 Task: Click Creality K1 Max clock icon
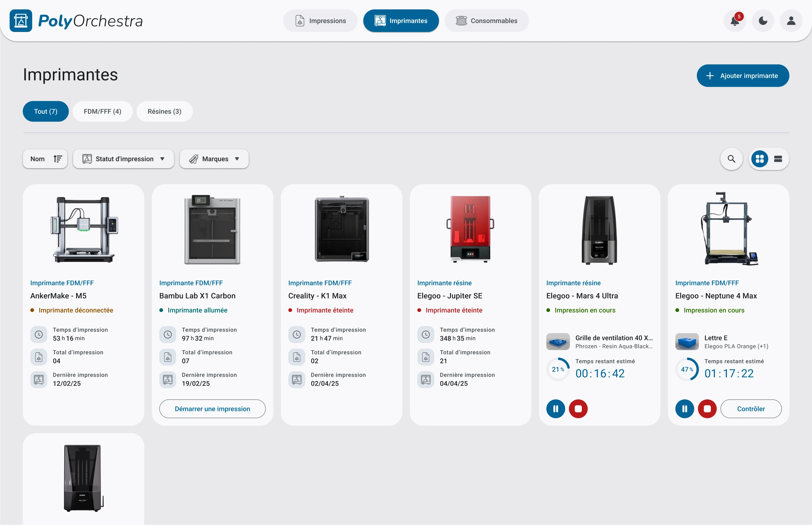(297, 335)
